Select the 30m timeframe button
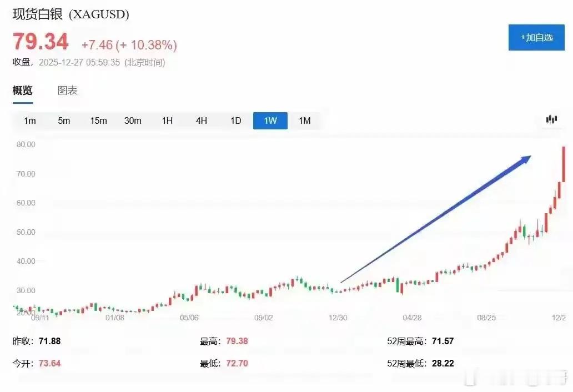Viewport: 573px width, 392px height. 133,120
